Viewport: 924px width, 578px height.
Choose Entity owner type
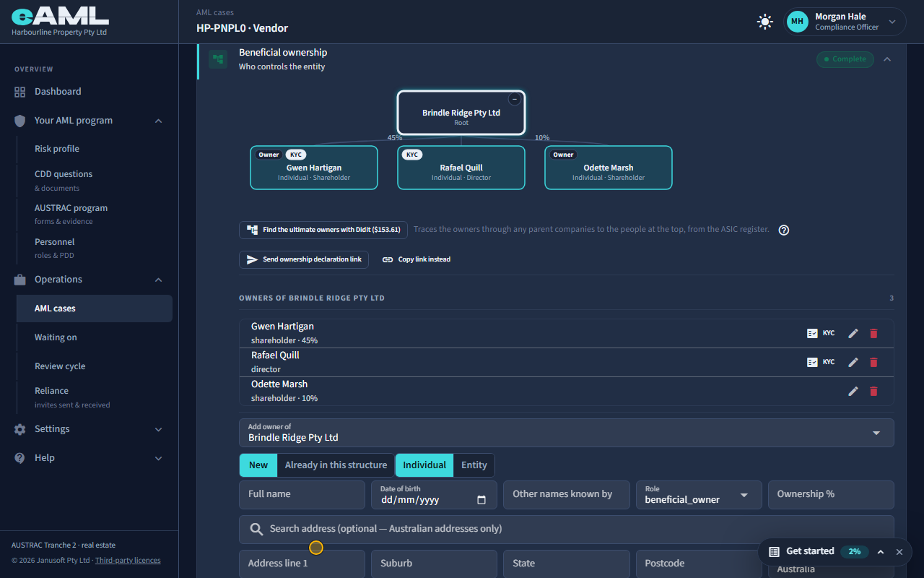[474, 465]
